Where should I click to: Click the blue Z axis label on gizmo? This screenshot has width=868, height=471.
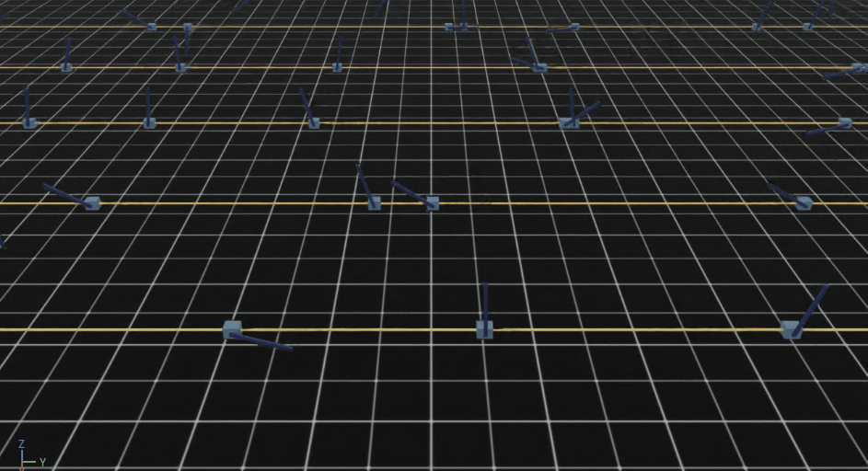pyautogui.click(x=21, y=444)
